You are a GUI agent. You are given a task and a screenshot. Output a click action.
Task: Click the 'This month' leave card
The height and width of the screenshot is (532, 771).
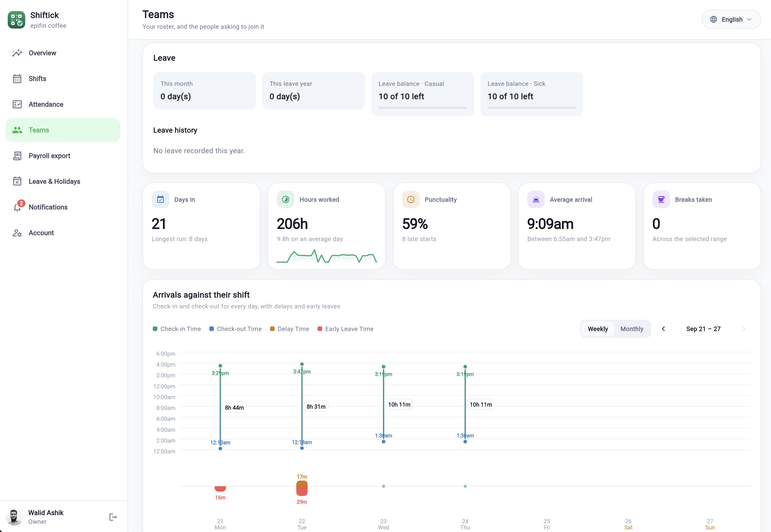[204, 91]
